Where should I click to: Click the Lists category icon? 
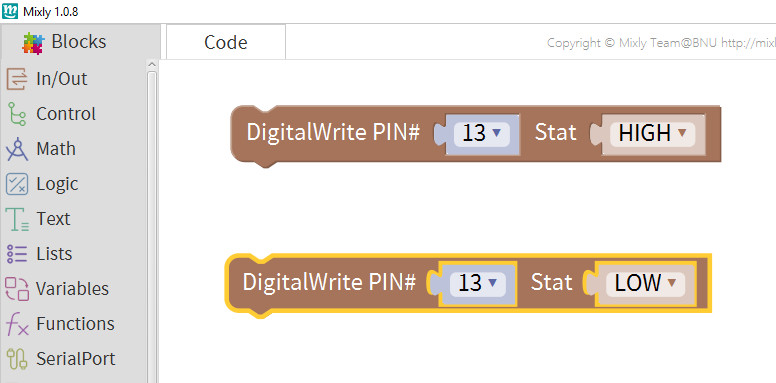click(x=17, y=254)
